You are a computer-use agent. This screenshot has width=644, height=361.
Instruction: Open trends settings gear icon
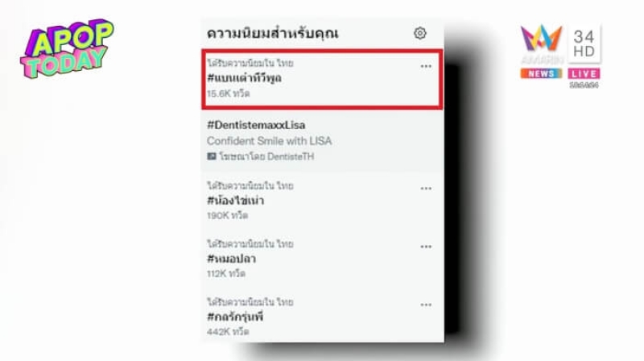[419, 33]
